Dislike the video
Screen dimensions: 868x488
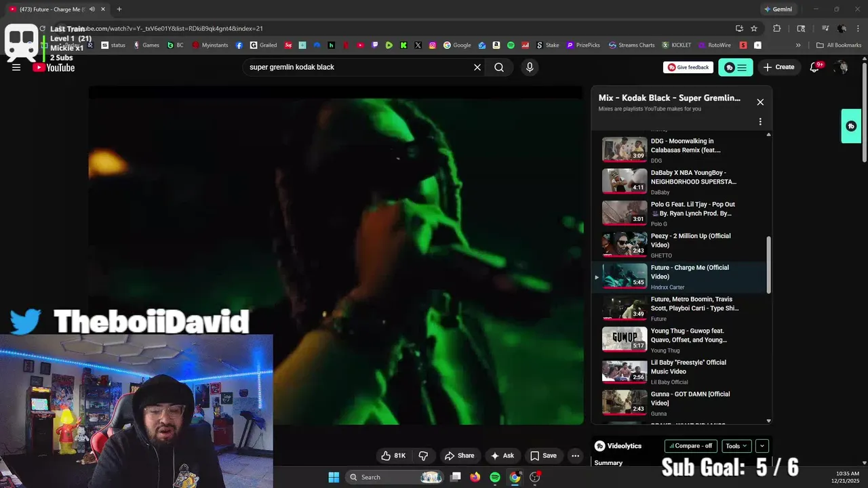click(423, 455)
